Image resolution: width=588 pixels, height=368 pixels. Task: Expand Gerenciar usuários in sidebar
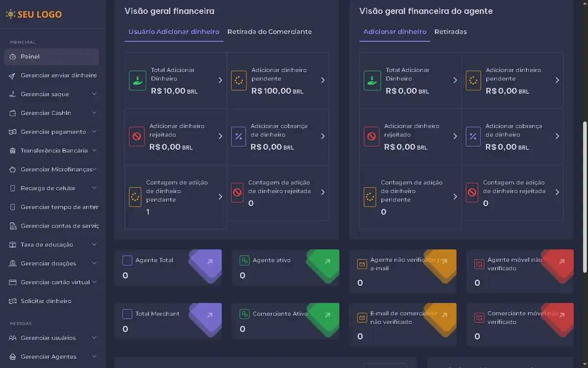coord(94,338)
